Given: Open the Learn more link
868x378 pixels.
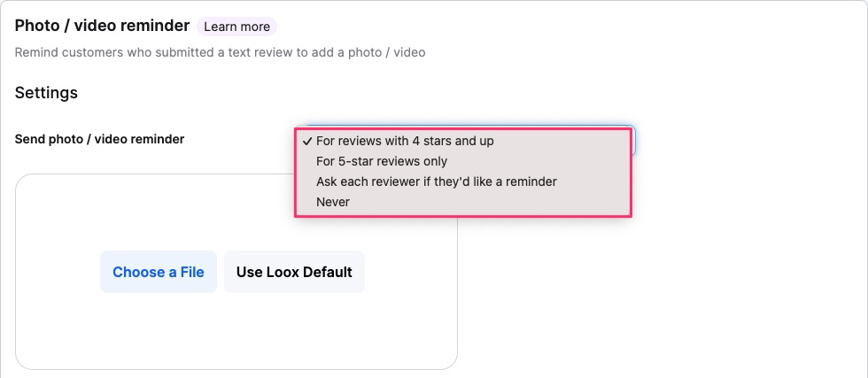Looking at the screenshot, I should [237, 27].
